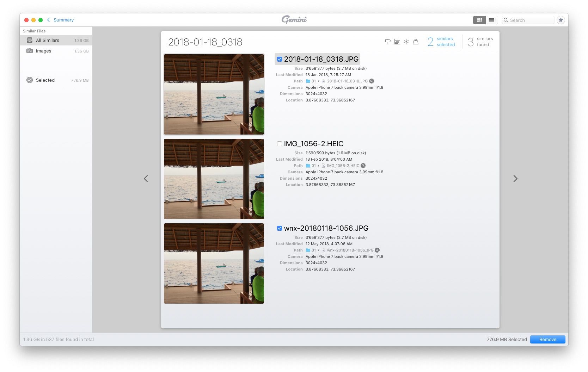Click the star icon beside search
This screenshot has width=588, height=372.
pos(561,20)
